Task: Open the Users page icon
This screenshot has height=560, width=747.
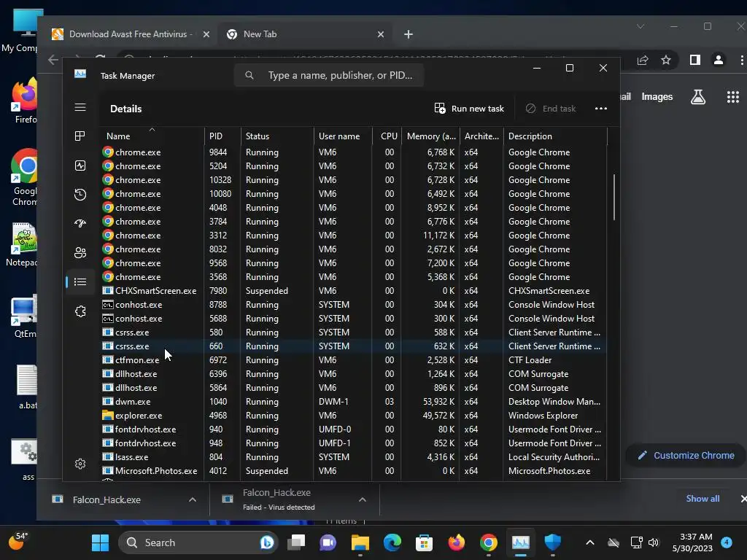Action: click(x=80, y=253)
